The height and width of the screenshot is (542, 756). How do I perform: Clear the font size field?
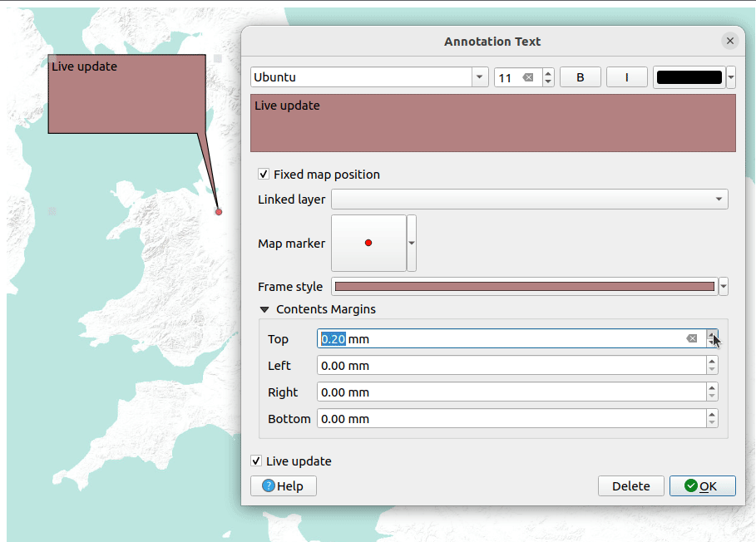click(527, 77)
